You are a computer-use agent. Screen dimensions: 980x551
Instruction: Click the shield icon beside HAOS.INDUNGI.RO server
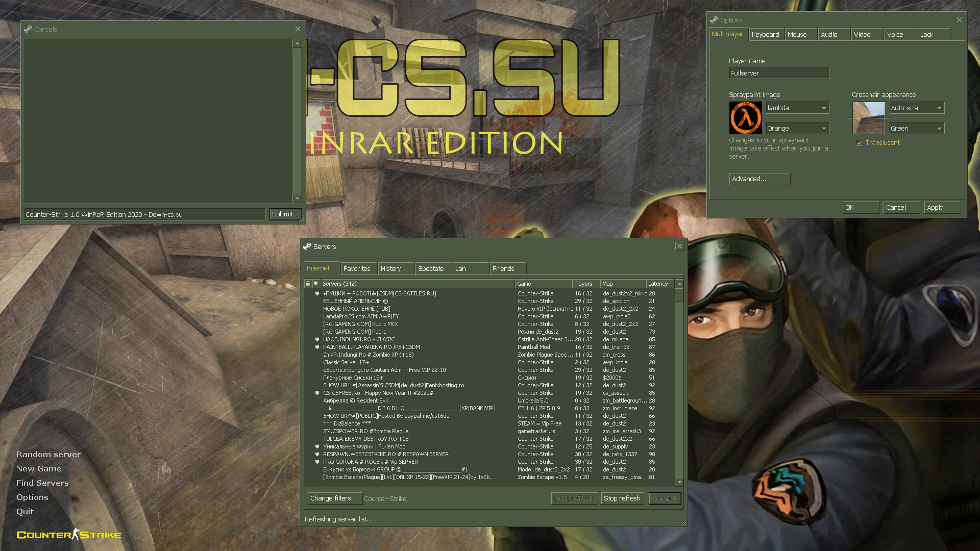click(317, 339)
